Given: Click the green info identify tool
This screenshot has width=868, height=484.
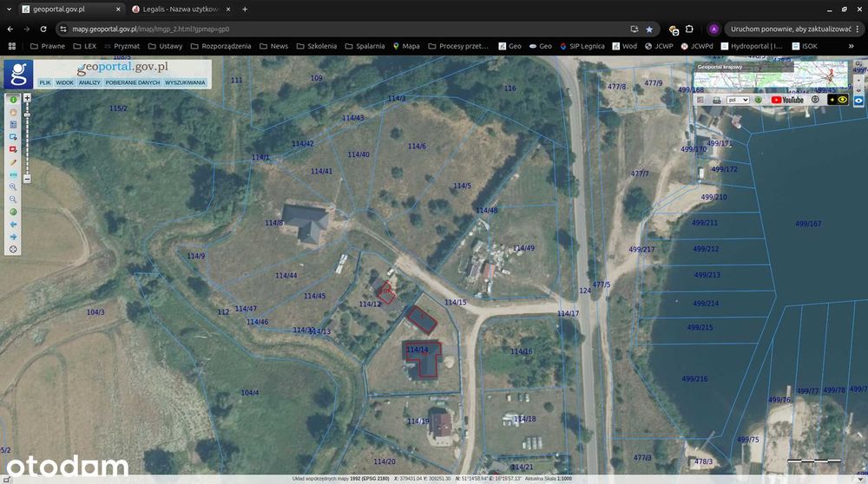Looking at the screenshot, I should [x=13, y=100].
